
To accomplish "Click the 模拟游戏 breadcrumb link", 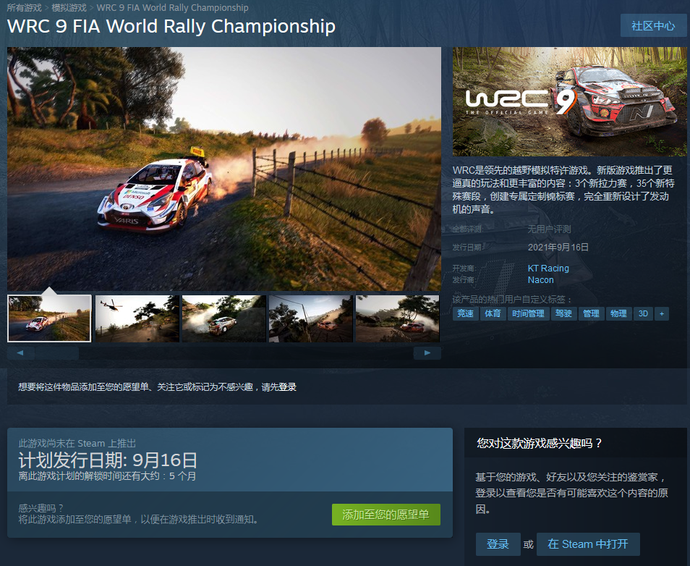I will pos(69,7).
